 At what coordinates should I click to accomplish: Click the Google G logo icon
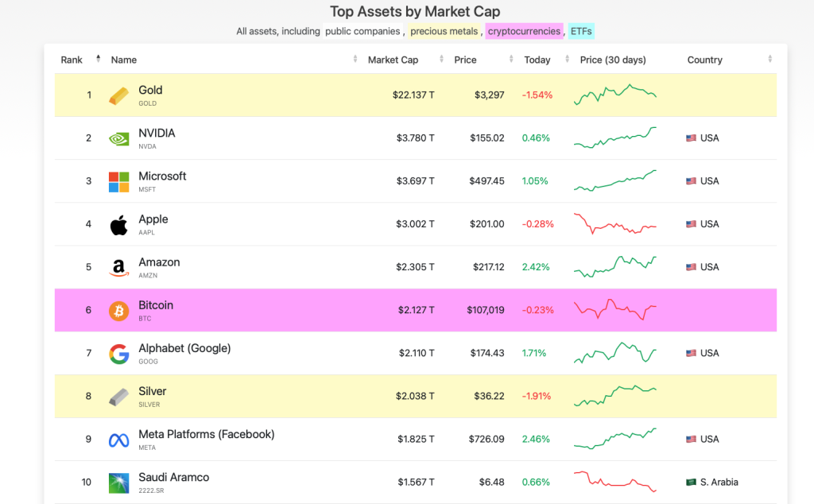pyautogui.click(x=119, y=354)
